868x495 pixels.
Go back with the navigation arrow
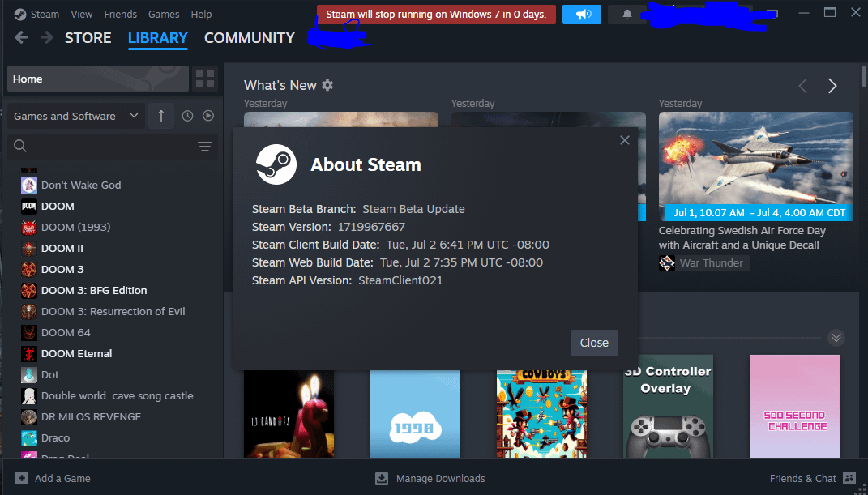click(x=21, y=38)
